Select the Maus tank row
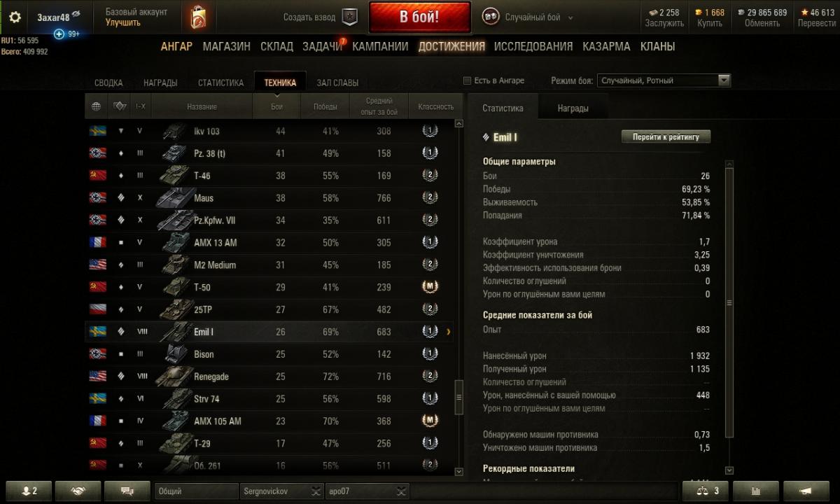Image resolution: width=840 pixels, height=504 pixels. [x=269, y=198]
